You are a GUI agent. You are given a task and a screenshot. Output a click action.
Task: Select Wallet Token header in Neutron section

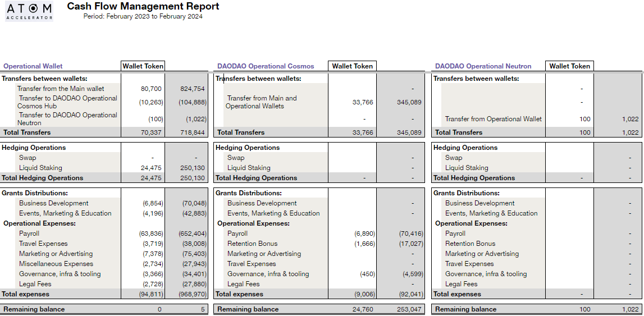[569, 66]
